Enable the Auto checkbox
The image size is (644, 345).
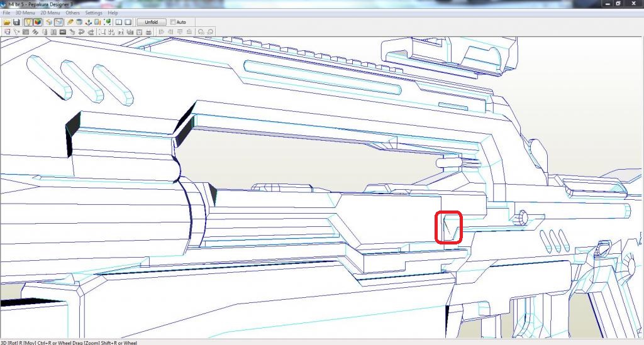(x=173, y=22)
